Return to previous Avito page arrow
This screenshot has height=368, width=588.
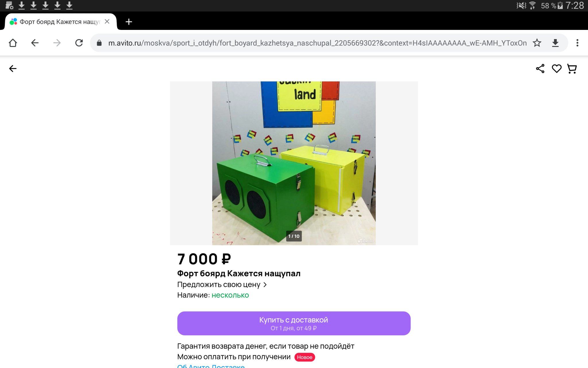click(x=13, y=69)
